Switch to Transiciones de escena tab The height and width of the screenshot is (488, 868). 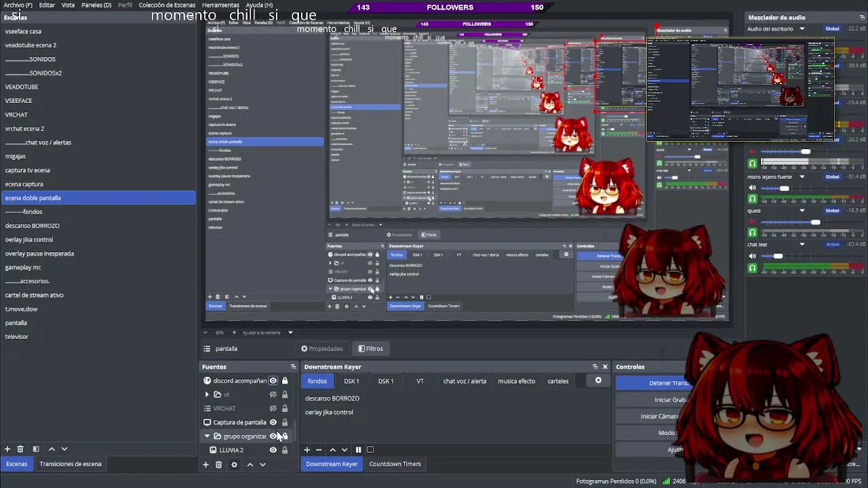(x=71, y=464)
